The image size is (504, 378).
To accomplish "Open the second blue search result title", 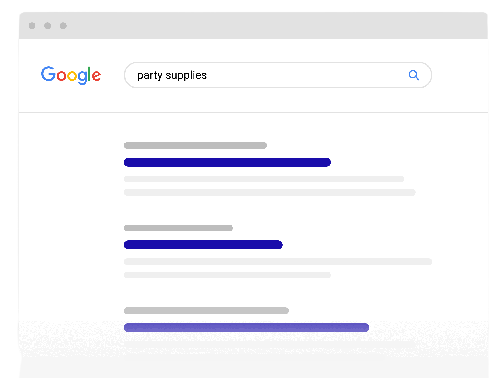I will coord(203,245).
